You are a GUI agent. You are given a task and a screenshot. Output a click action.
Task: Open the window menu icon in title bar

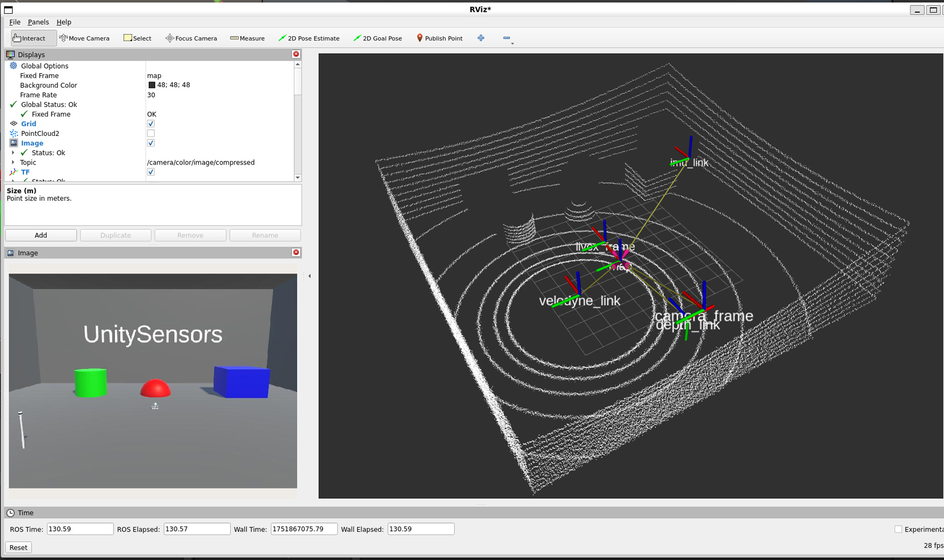(8, 10)
